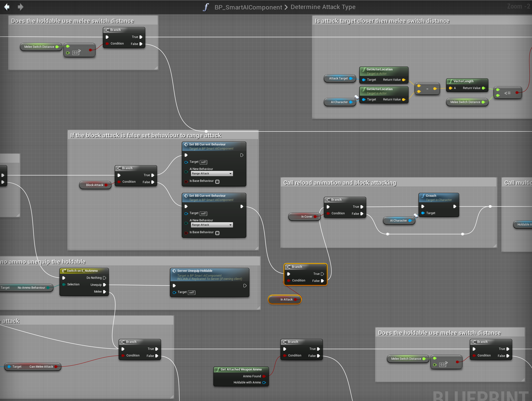The width and height of the screenshot is (532, 401).
Task: Click the VectorLength node function icon
Action: [x=450, y=81]
